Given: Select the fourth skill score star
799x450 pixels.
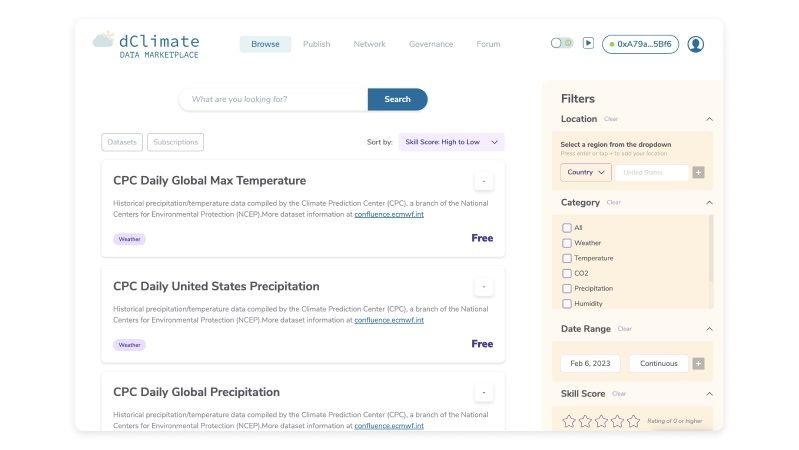Looking at the screenshot, I should tap(617, 421).
